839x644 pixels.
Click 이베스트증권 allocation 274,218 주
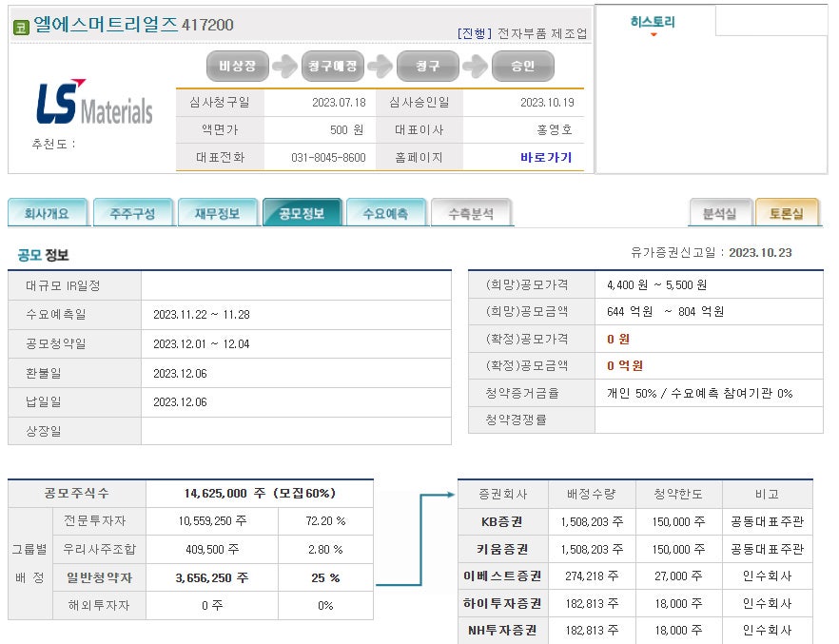[x=592, y=576]
